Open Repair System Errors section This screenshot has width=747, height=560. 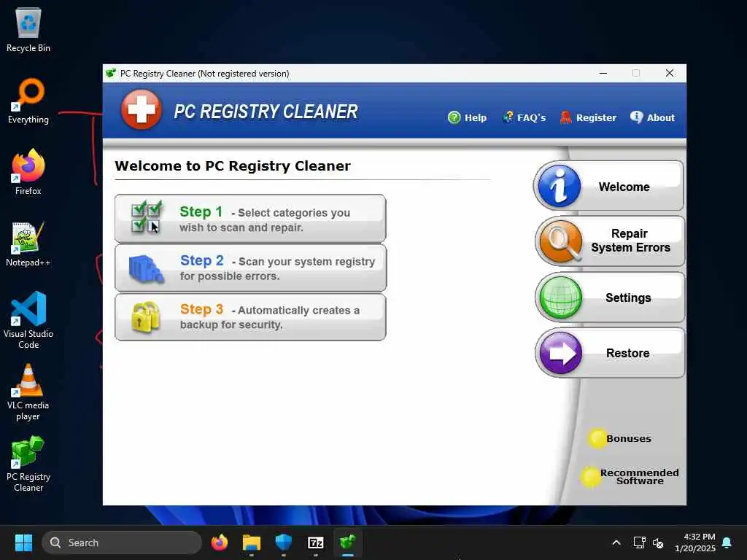610,241
